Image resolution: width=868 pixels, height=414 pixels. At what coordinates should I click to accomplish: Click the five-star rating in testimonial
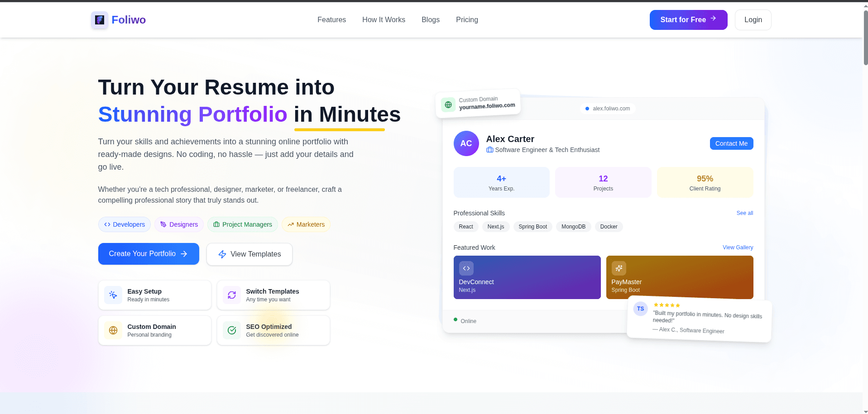click(667, 305)
